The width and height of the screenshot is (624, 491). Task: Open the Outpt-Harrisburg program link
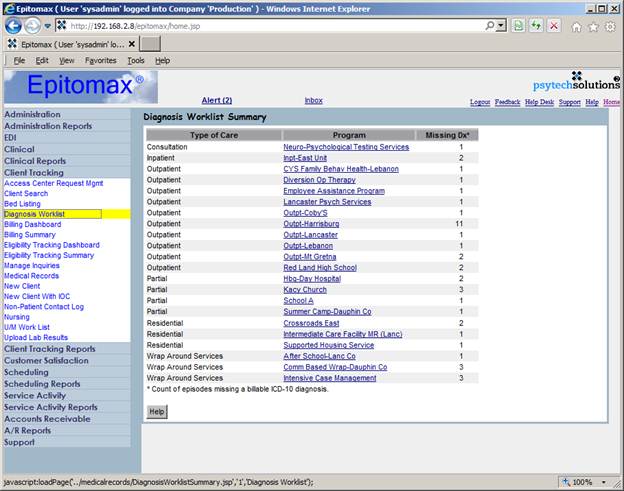(311, 224)
